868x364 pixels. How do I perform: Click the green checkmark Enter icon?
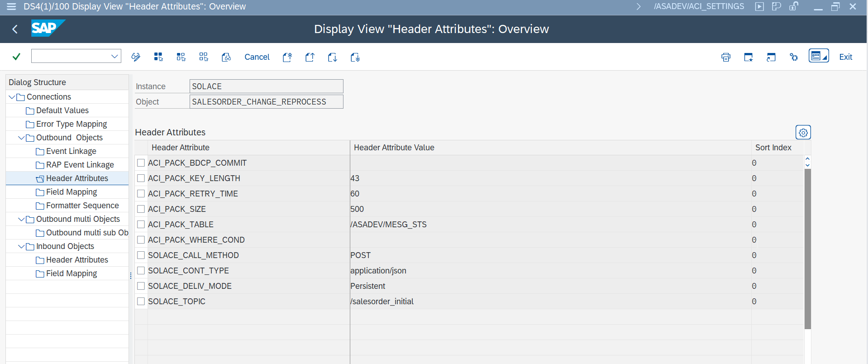tap(16, 57)
